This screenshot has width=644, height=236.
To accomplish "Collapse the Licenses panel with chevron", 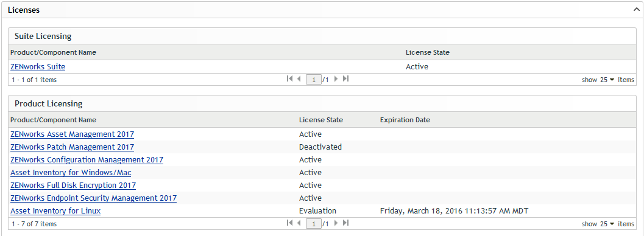I will pos(637,10).
